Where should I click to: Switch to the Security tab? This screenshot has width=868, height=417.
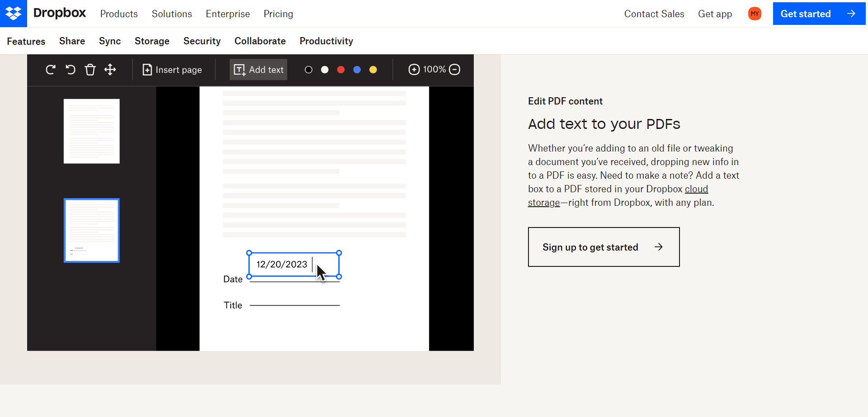coord(202,41)
